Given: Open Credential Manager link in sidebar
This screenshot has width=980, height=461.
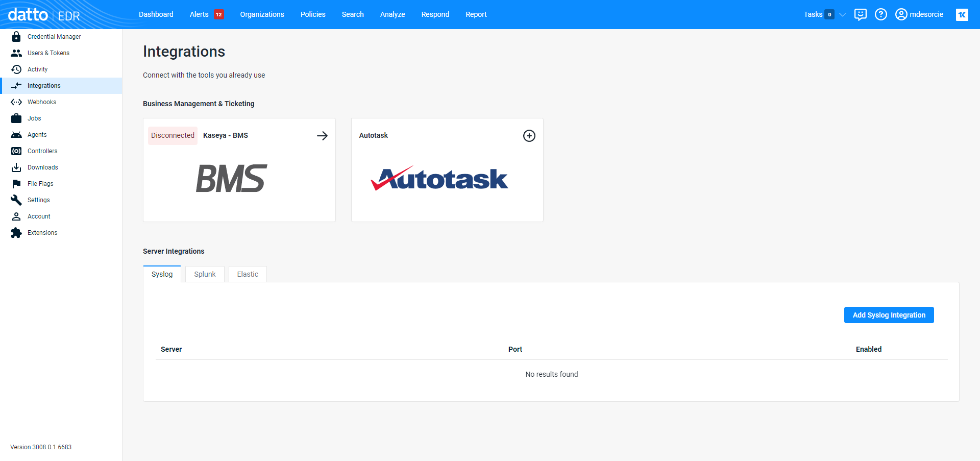Looking at the screenshot, I should tap(54, 37).
